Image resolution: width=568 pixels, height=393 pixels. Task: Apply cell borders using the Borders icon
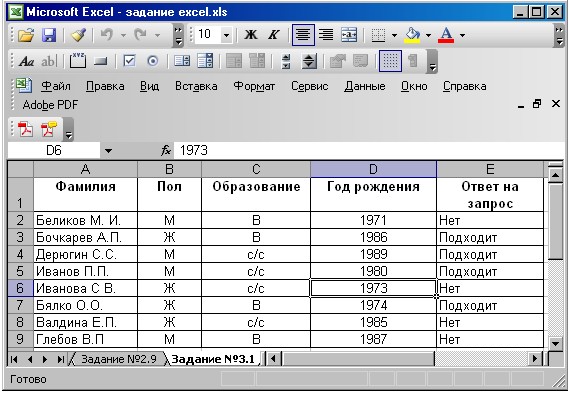point(378,35)
